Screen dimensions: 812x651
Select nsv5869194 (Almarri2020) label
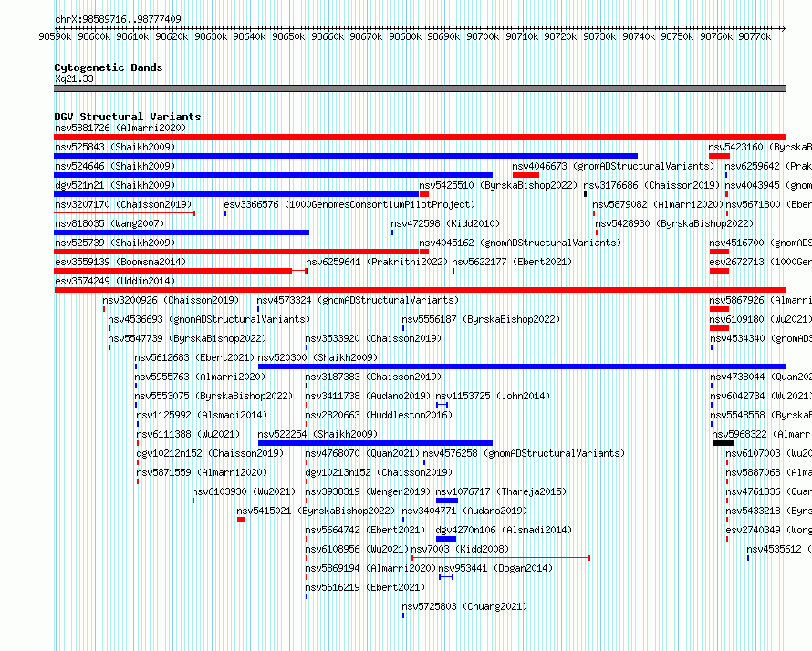pos(370,568)
